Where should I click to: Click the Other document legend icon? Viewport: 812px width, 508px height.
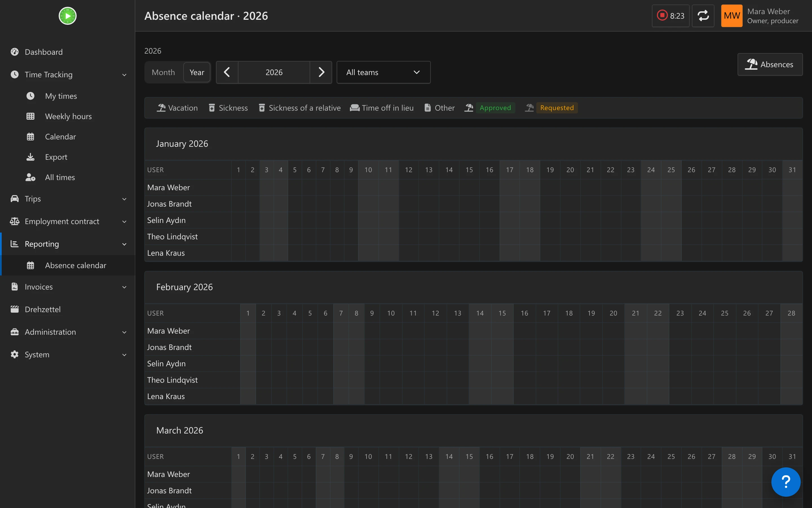[x=427, y=108]
